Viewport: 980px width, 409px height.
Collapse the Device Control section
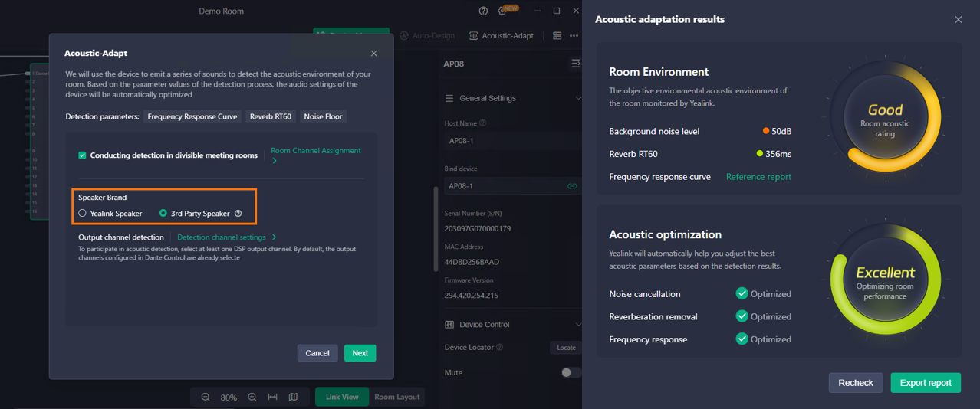point(578,325)
